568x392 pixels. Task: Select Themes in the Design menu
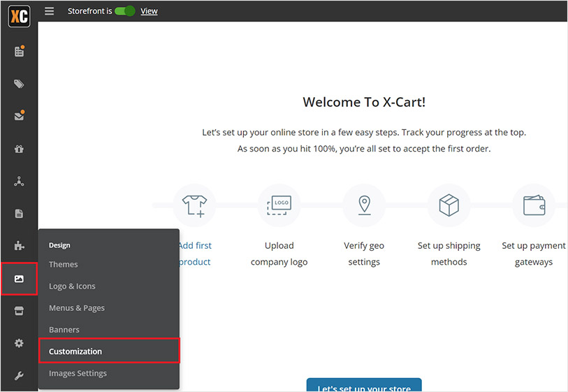[64, 264]
